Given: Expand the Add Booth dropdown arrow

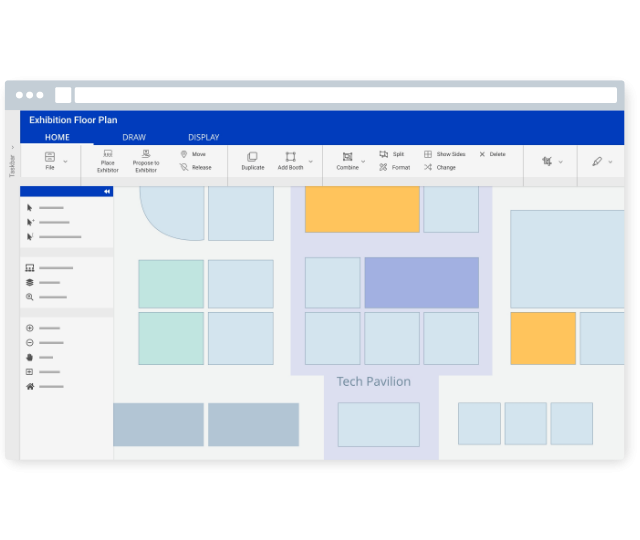Looking at the screenshot, I should point(310,161).
